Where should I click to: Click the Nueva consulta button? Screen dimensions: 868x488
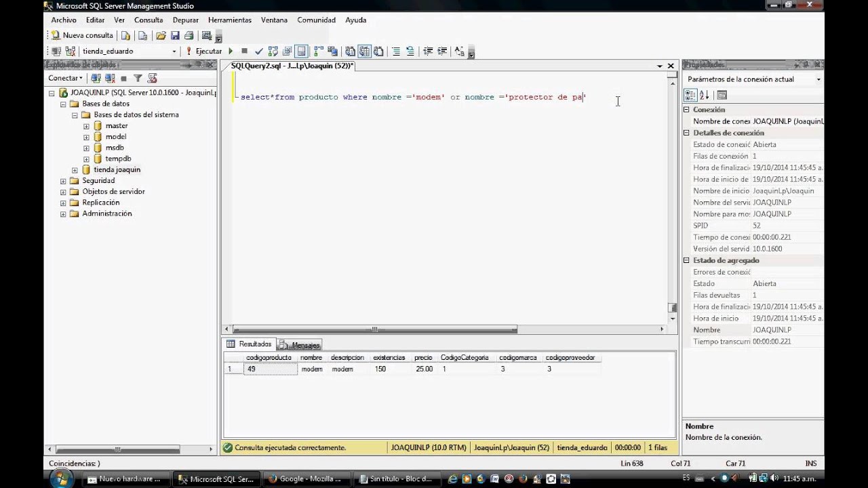[83, 35]
